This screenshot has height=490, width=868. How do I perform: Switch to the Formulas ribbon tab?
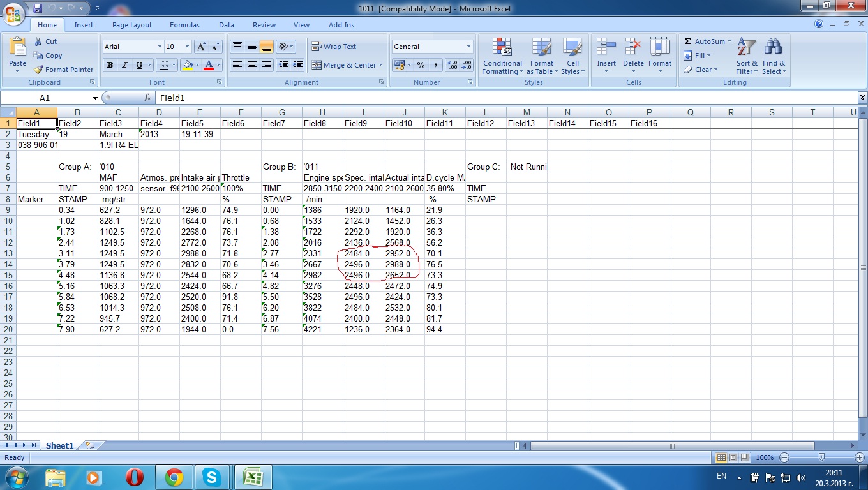coord(184,25)
